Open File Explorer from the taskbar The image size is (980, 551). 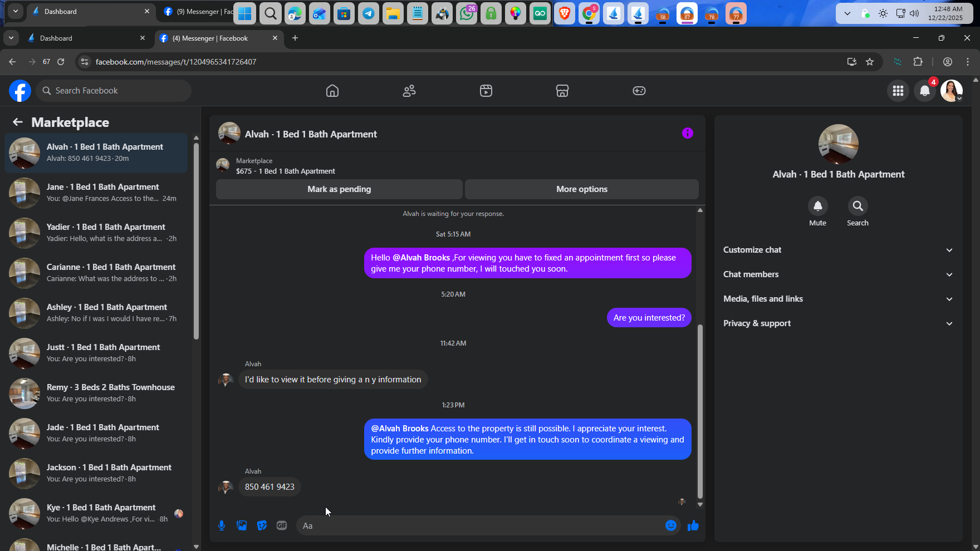[x=393, y=13]
